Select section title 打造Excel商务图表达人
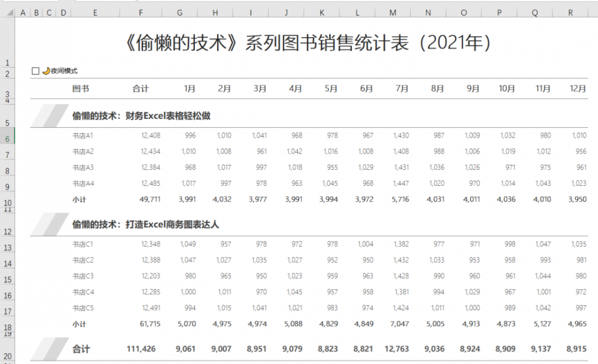The image size is (598, 364). pyautogui.click(x=146, y=225)
